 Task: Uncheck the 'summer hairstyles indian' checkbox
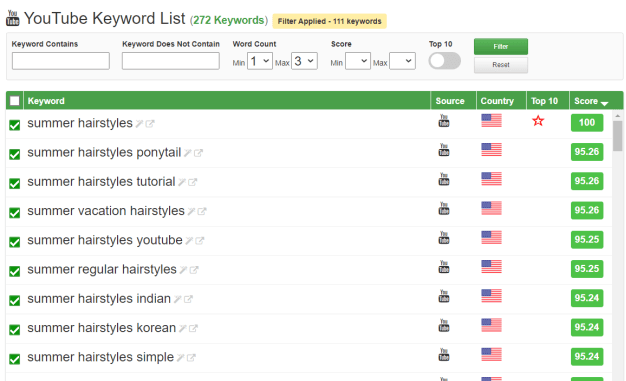point(15,300)
